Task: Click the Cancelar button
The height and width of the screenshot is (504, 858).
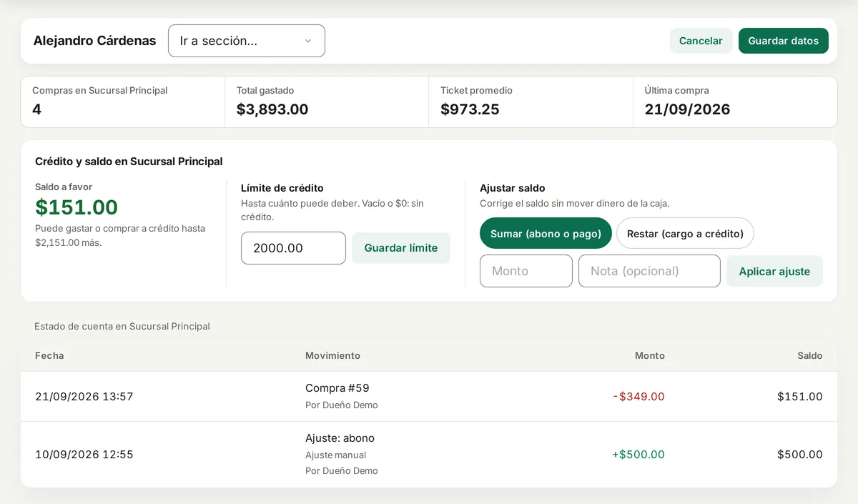Action: click(x=701, y=41)
